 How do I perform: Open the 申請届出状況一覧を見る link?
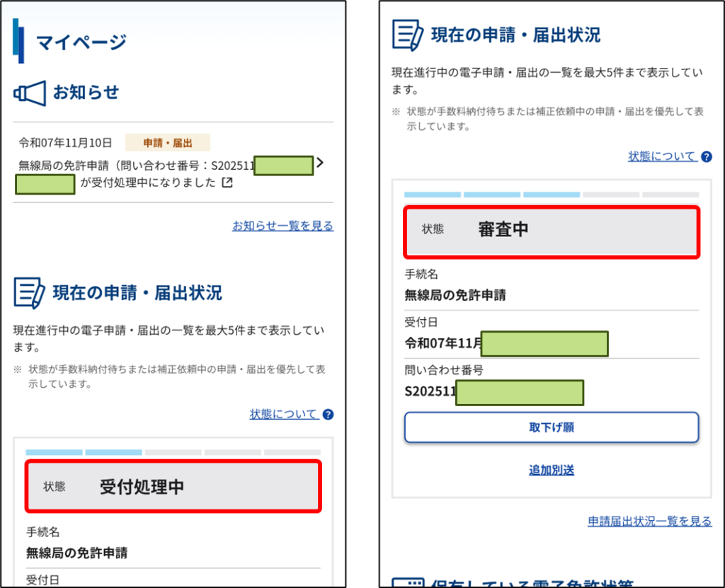tap(649, 521)
